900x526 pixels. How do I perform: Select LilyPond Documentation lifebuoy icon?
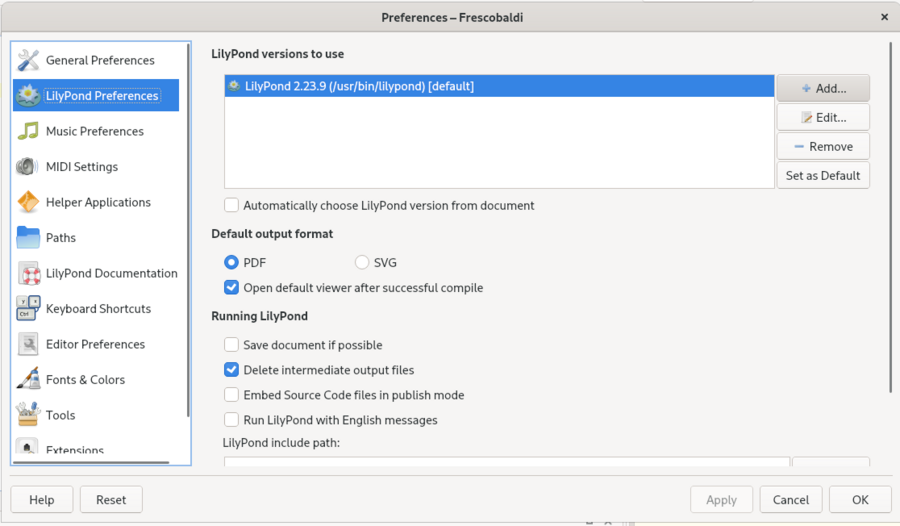tap(28, 273)
